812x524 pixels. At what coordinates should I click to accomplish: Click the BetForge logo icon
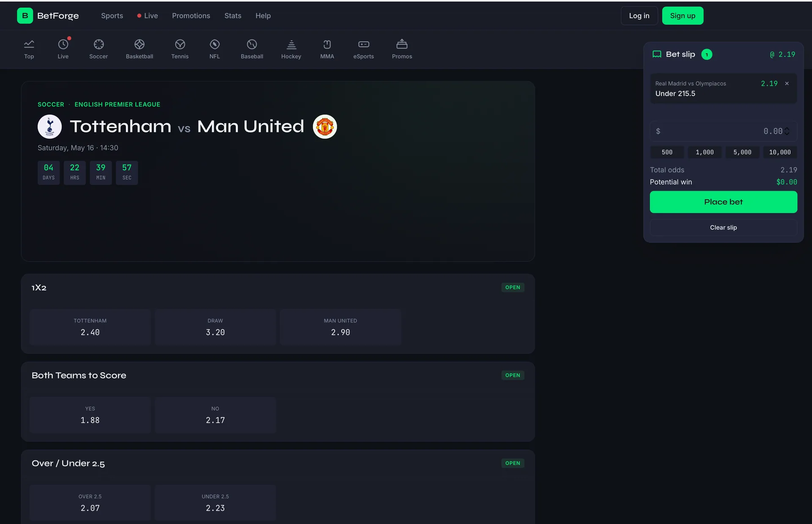(25, 16)
